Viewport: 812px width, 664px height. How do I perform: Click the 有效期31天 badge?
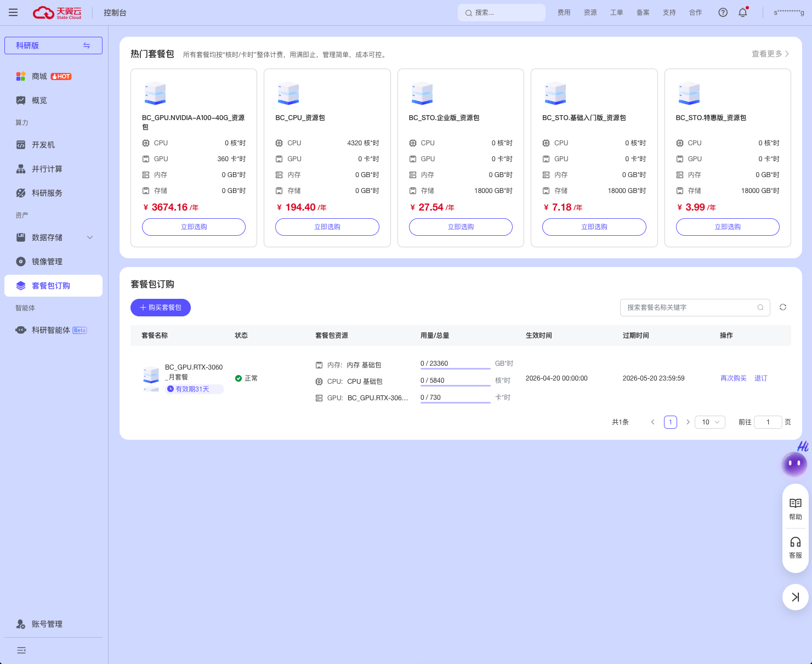tap(194, 389)
